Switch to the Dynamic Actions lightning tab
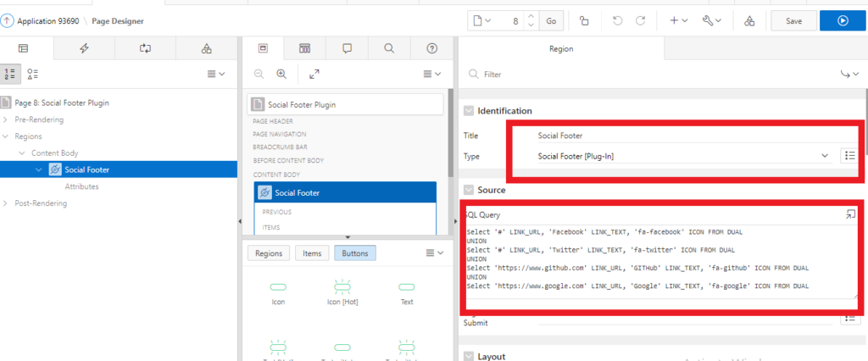 pyautogui.click(x=84, y=48)
